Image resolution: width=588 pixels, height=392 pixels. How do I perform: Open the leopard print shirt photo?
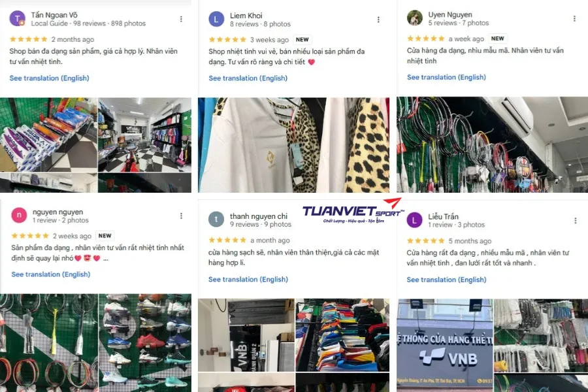[x=293, y=145]
